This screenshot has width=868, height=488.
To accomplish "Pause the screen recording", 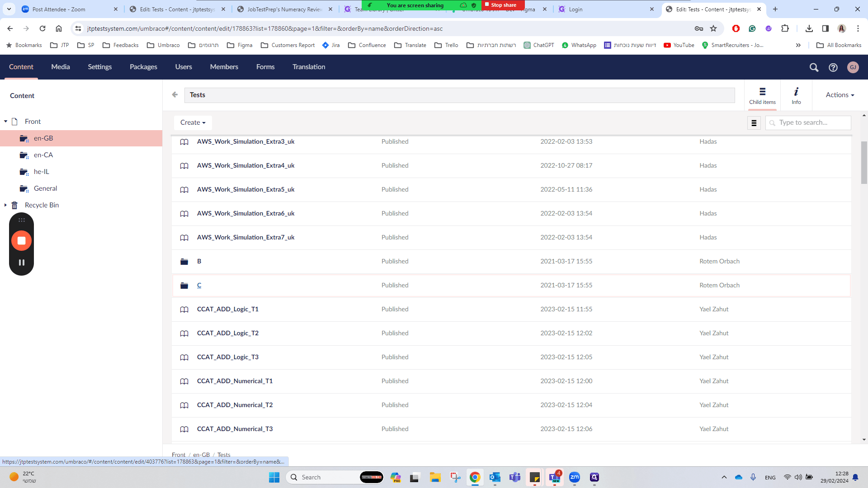I will pyautogui.click(x=21, y=263).
